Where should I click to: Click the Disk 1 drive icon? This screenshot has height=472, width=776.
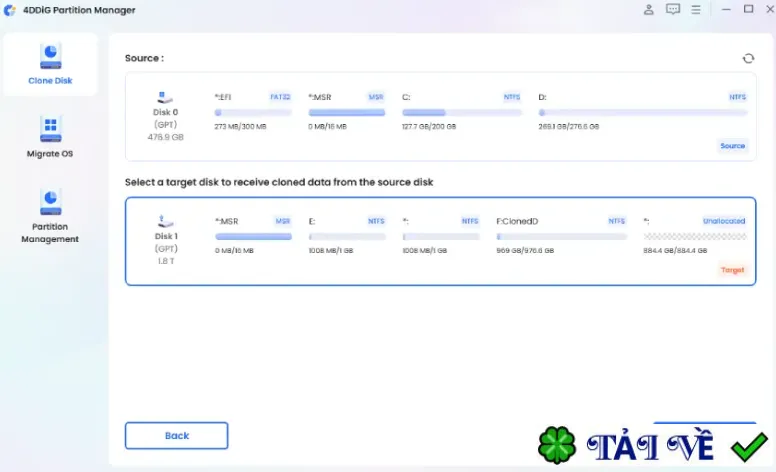(165, 222)
